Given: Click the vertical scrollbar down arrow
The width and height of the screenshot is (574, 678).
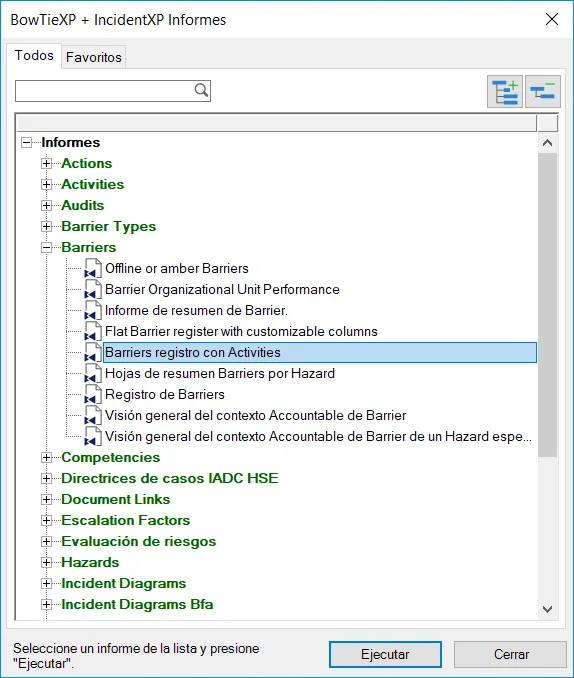Looking at the screenshot, I should coord(547,609).
